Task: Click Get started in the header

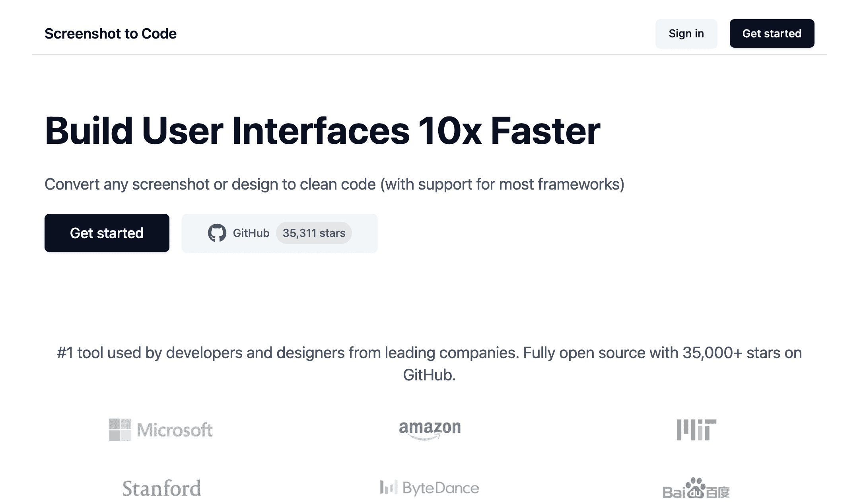Action: [x=772, y=33]
